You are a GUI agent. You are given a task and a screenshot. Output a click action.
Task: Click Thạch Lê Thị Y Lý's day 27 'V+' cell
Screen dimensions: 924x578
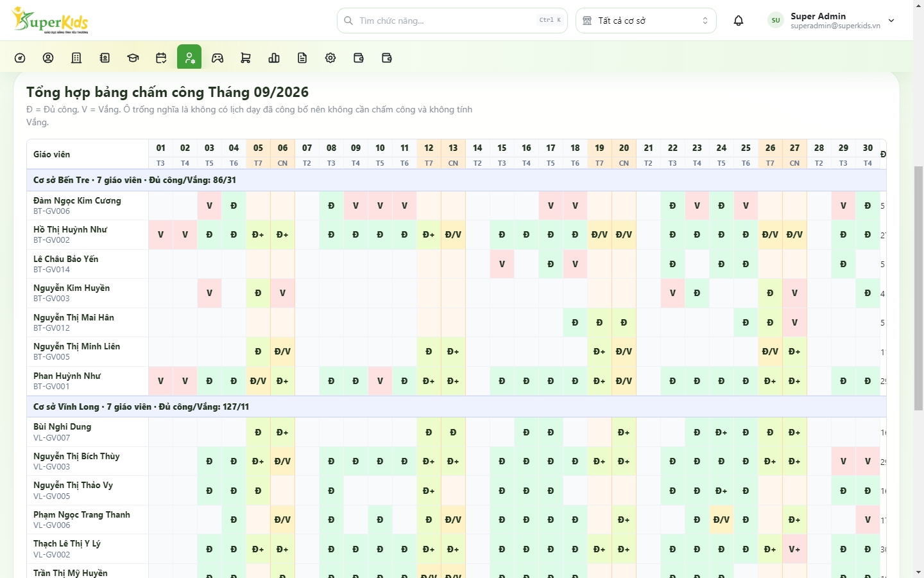[x=794, y=549]
